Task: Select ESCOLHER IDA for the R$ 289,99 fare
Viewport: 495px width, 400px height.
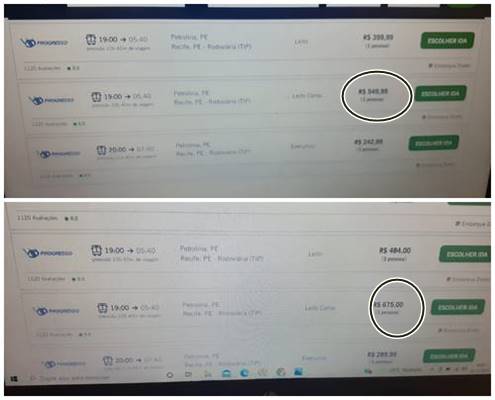Action: pyautogui.click(x=449, y=356)
